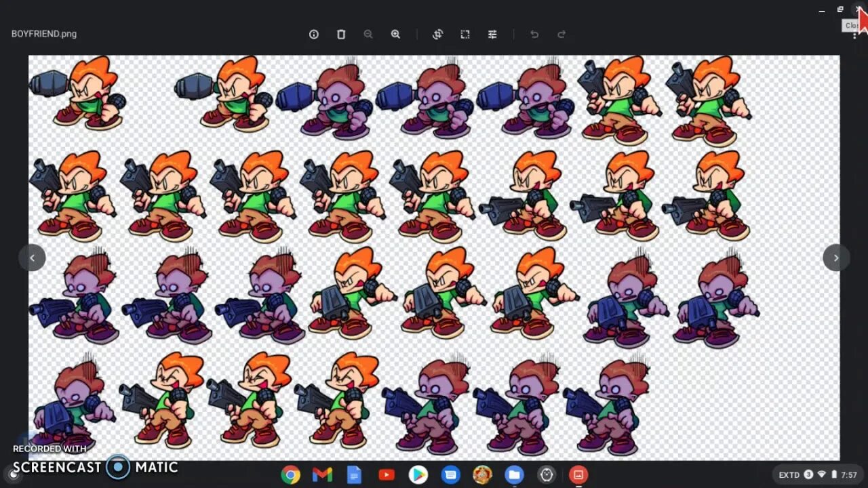
Task: Go to the previous image
Action: 32,258
